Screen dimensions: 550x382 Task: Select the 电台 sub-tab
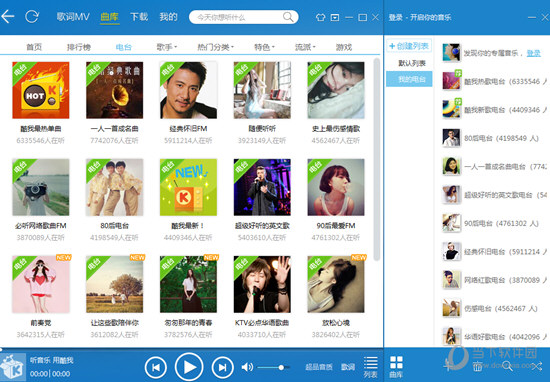[x=123, y=47]
